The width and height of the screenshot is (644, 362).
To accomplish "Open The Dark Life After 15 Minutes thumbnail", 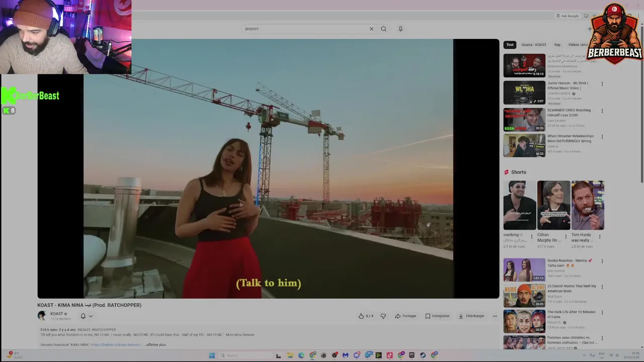I will (x=524, y=321).
